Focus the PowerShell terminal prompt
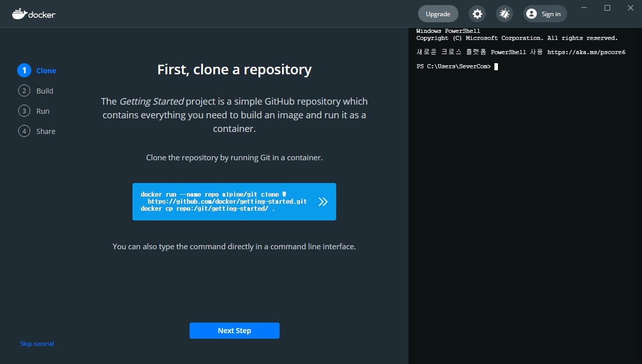The width and height of the screenshot is (642, 364). pos(457,67)
